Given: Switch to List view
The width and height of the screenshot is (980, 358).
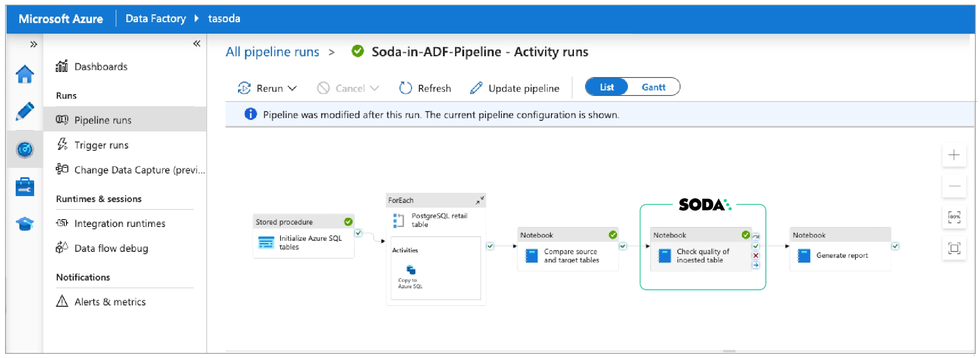Looking at the screenshot, I should click(607, 87).
